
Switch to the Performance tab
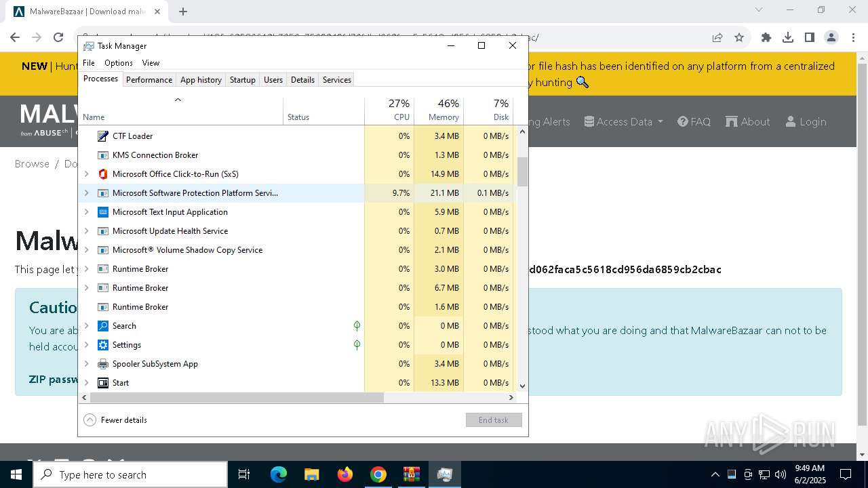pos(149,80)
